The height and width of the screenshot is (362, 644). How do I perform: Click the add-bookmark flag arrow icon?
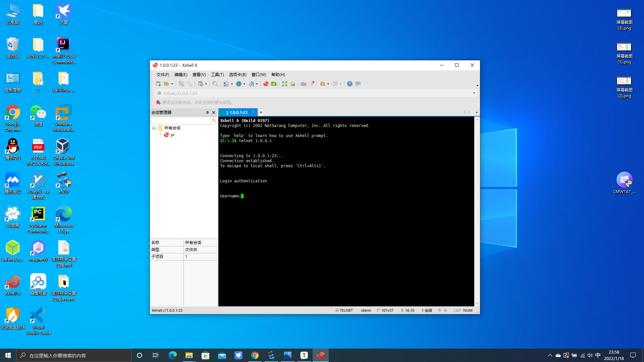coord(158,103)
